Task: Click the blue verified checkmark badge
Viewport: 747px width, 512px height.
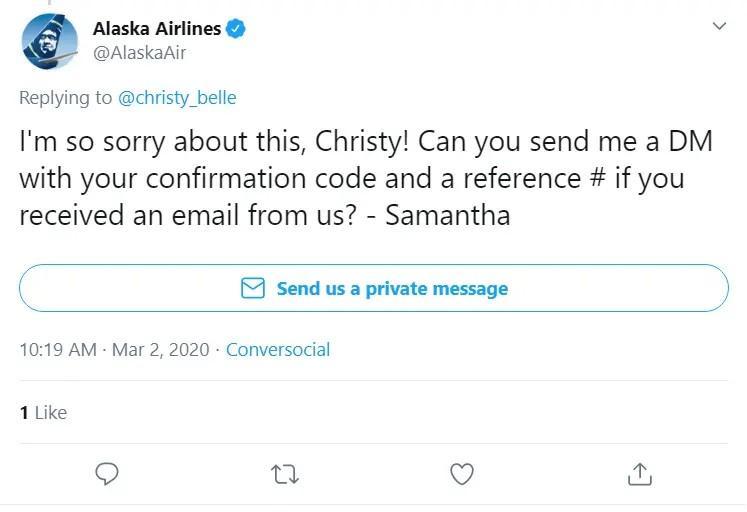Action: [235, 29]
